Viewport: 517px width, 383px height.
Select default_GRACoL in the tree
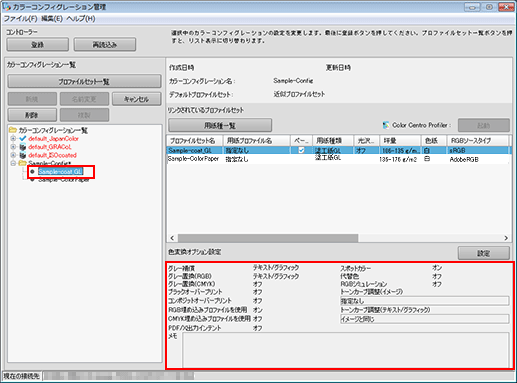[x=50, y=147]
